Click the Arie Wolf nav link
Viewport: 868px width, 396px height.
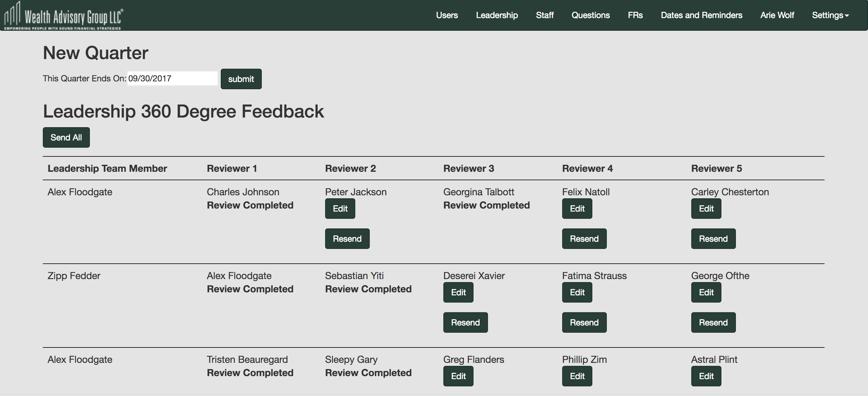[x=777, y=15]
